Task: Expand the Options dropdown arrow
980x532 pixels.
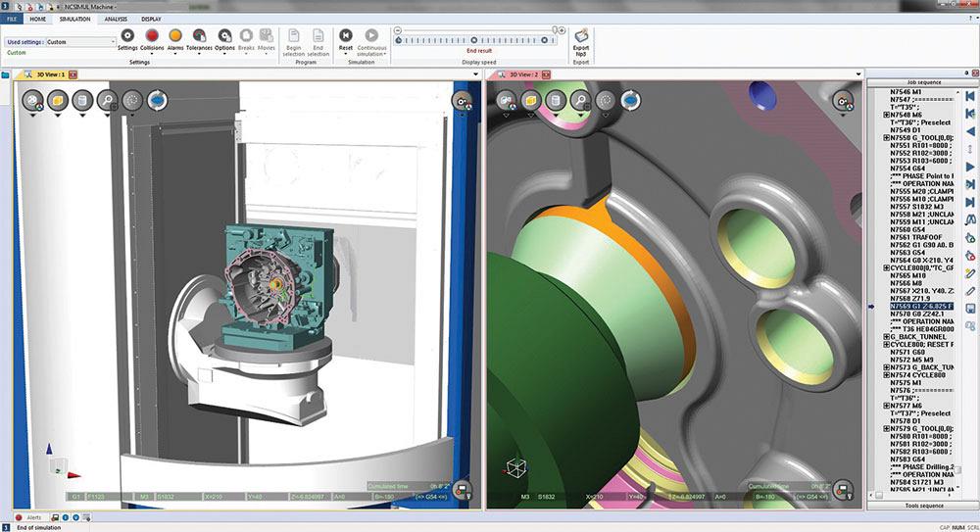Action: [x=224, y=54]
